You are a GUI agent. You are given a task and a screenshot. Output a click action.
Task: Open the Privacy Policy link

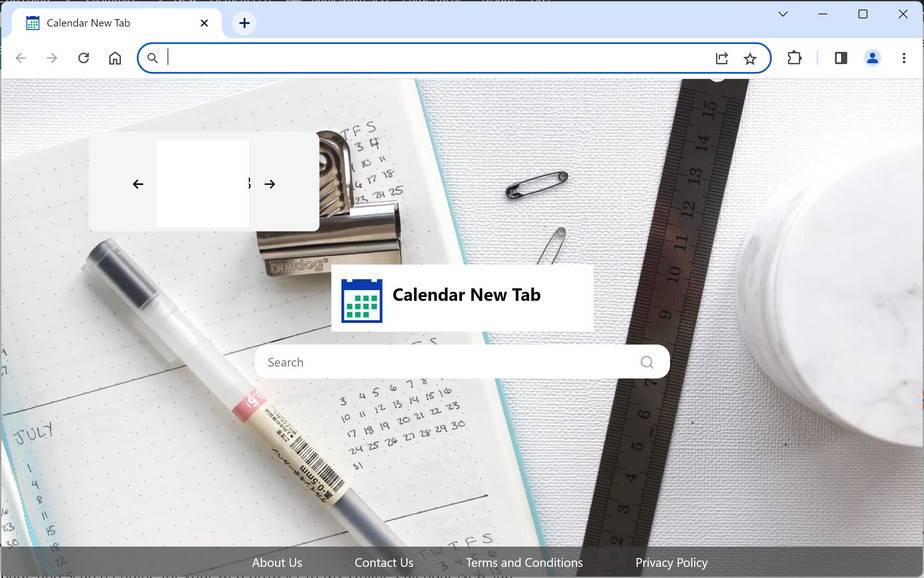pos(672,563)
